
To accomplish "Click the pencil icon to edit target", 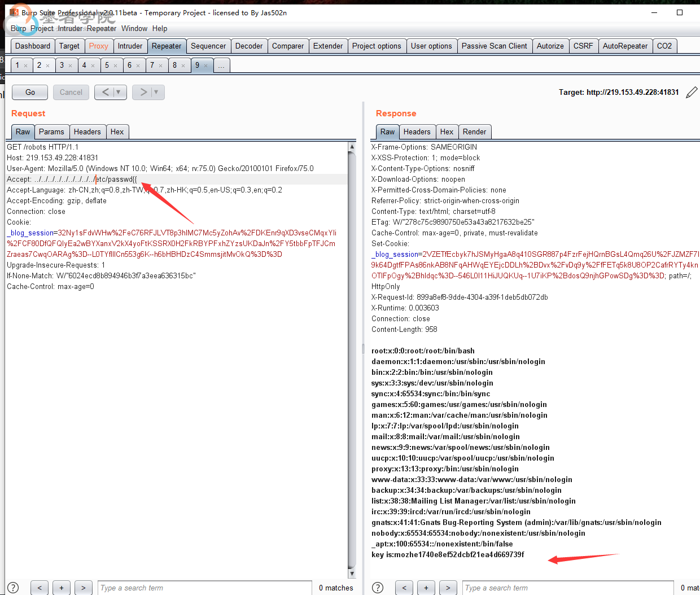I will (692, 93).
